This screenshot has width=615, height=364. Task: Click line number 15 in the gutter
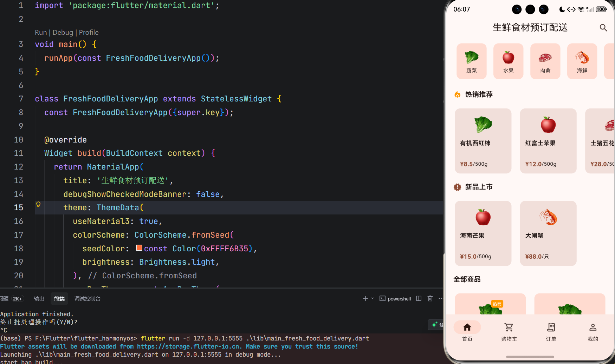pyautogui.click(x=18, y=207)
